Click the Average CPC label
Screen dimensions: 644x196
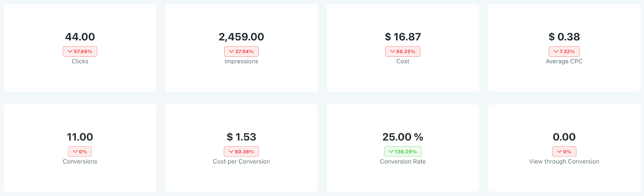(564, 62)
